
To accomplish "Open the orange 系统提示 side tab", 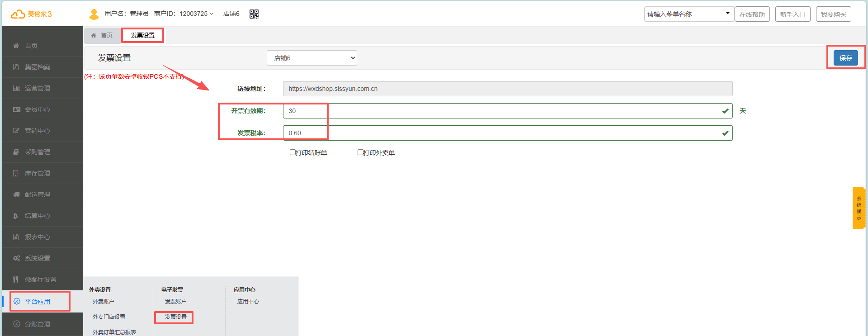I will pos(859,208).
